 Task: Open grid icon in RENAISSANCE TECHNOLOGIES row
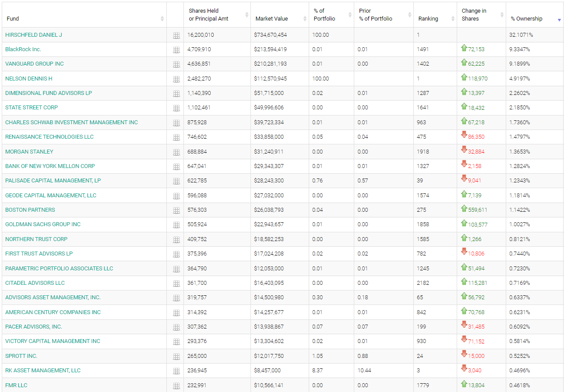tap(176, 137)
